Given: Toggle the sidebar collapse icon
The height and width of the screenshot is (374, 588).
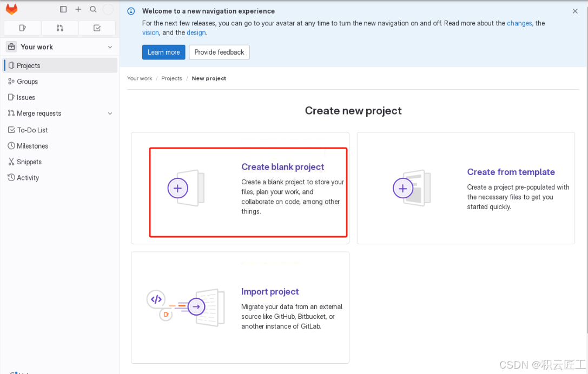Looking at the screenshot, I should tap(63, 9).
